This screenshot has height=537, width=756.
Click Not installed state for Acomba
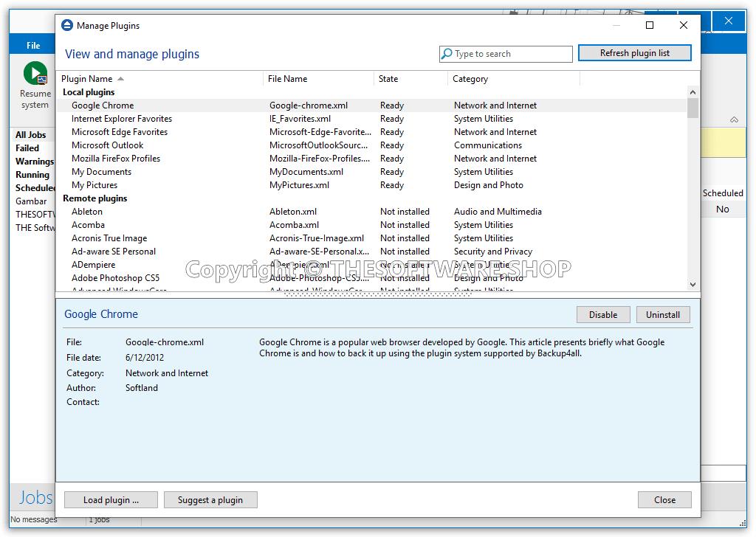coord(405,225)
